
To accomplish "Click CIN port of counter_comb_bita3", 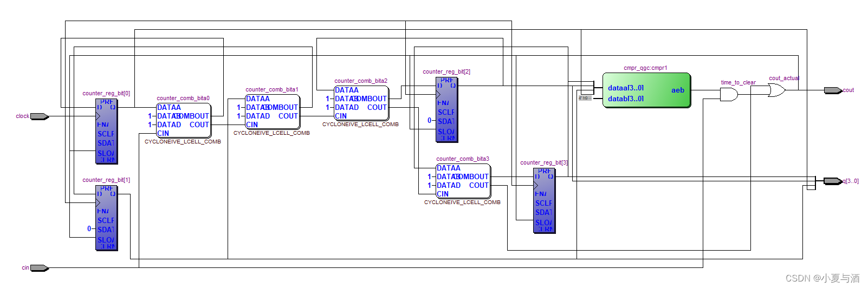I will click(x=443, y=194).
